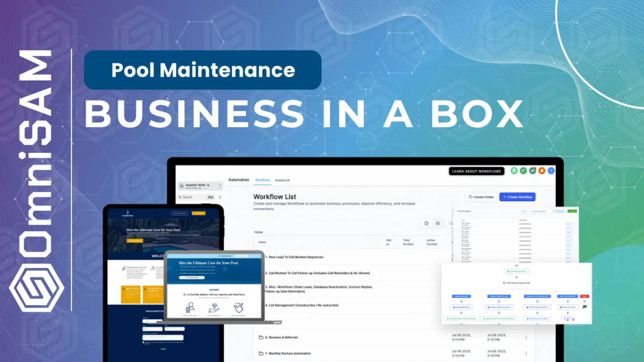
Task: Click the folder icon for Reviews & Referrals
Action: point(261,337)
